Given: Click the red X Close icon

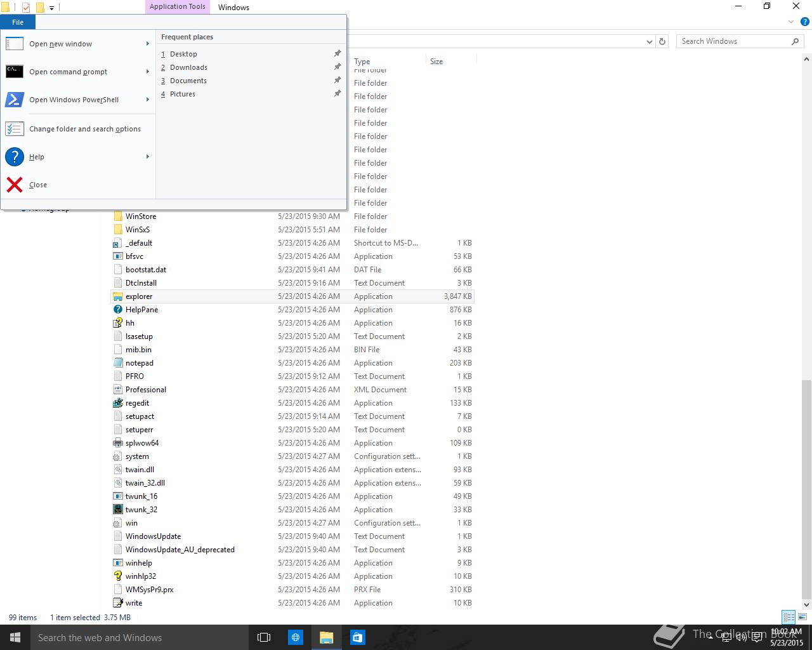Looking at the screenshot, I should [15, 185].
